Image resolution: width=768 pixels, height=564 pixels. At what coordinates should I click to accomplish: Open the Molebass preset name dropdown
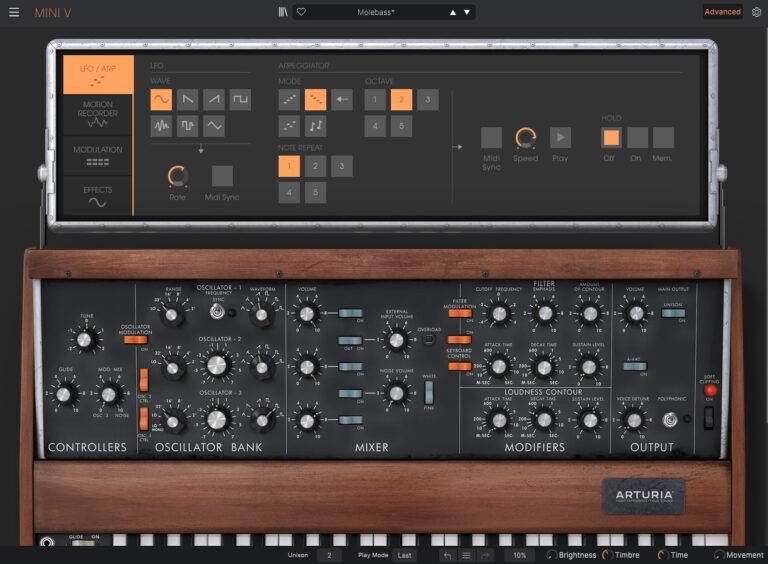375,13
